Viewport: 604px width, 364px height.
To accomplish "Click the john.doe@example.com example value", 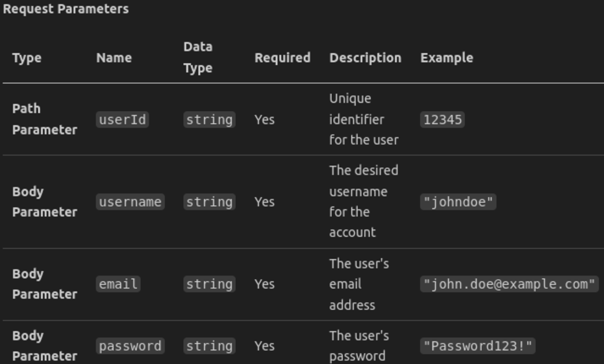I will 509,284.
